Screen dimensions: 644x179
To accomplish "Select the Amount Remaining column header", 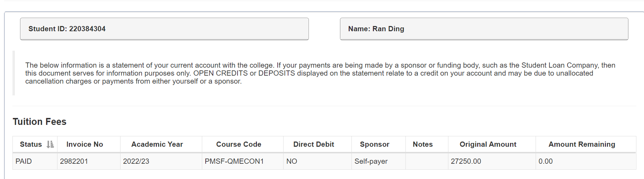I will click(582, 144).
